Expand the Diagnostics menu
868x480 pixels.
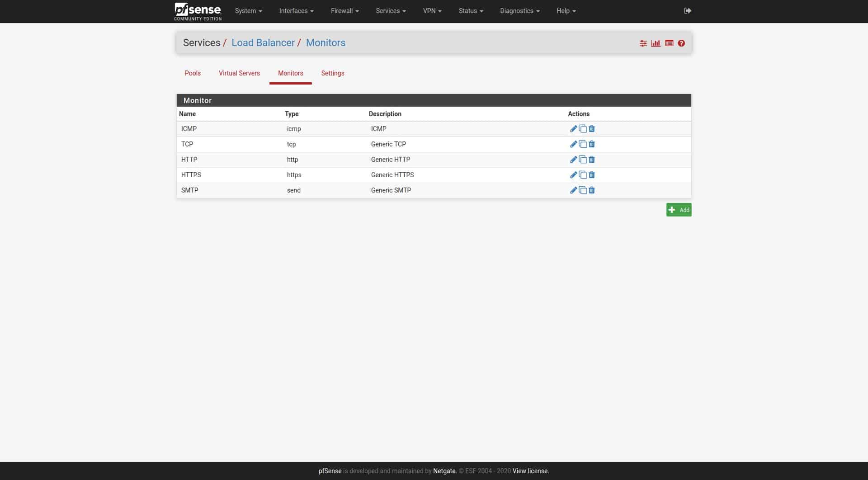click(519, 11)
